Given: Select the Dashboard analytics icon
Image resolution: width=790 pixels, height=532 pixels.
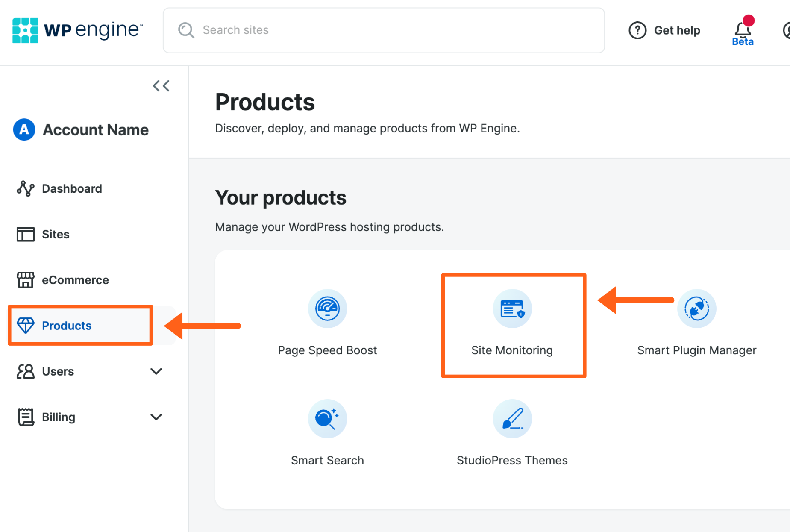Looking at the screenshot, I should tap(25, 188).
